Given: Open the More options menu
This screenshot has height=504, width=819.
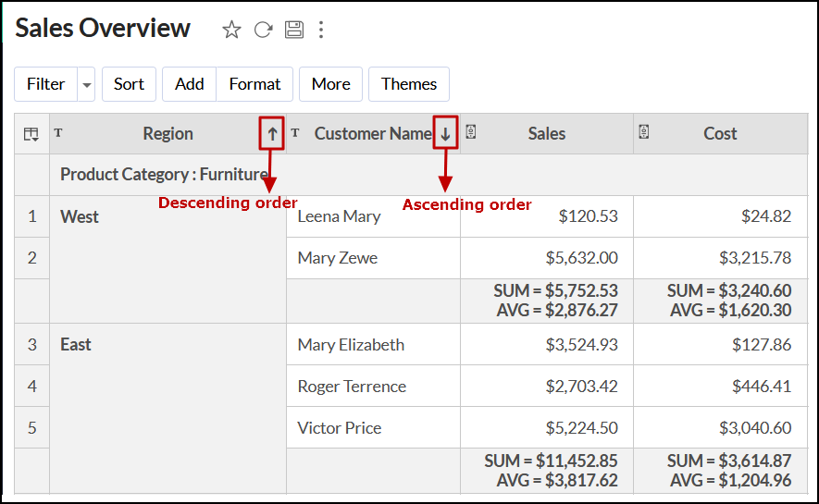Looking at the screenshot, I should pyautogui.click(x=330, y=84).
